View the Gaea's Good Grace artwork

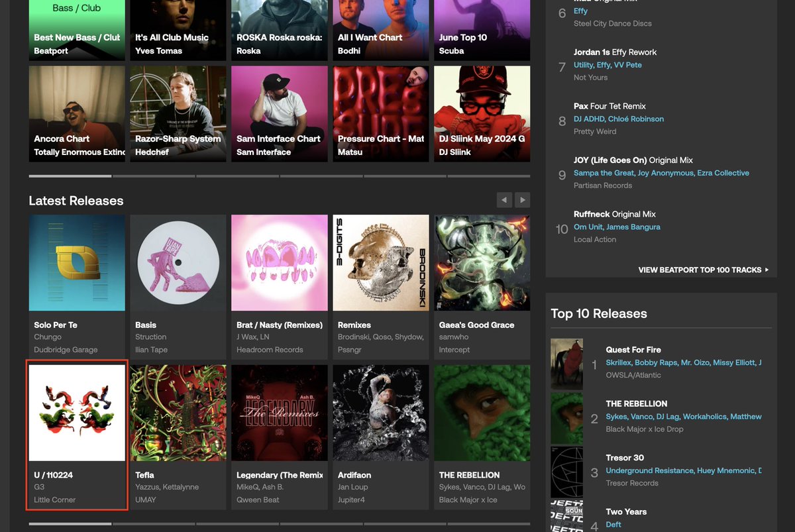(482, 262)
